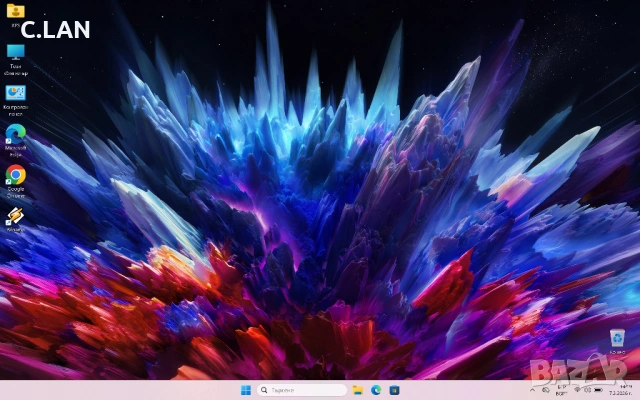Click the cloud sync icon in the tray
640x400 pixels.
pos(547,389)
